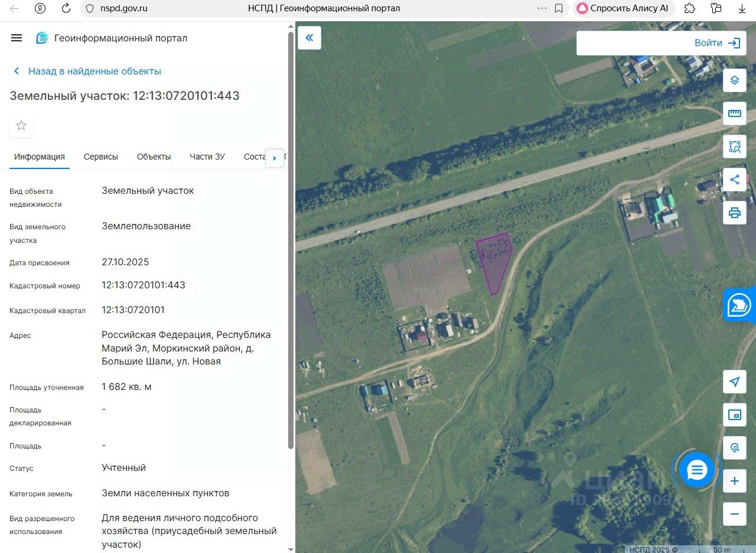The image size is (756, 553).
Task: Click the Категория земель label
Action: point(41,494)
